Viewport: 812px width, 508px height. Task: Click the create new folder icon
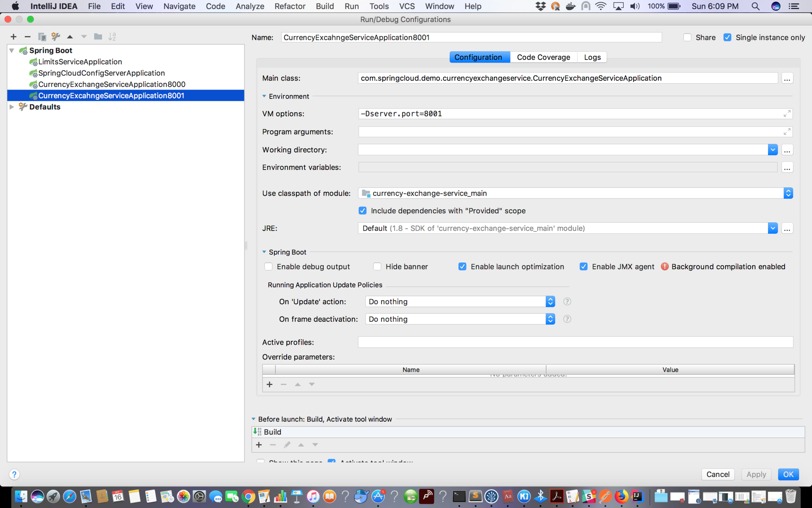click(98, 37)
